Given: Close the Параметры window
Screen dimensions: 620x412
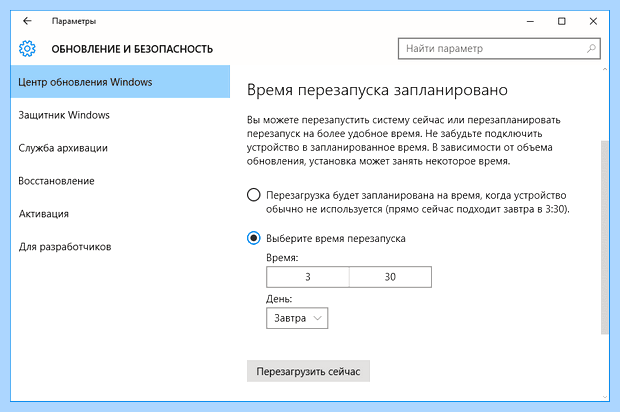Looking at the screenshot, I should pos(593,21).
